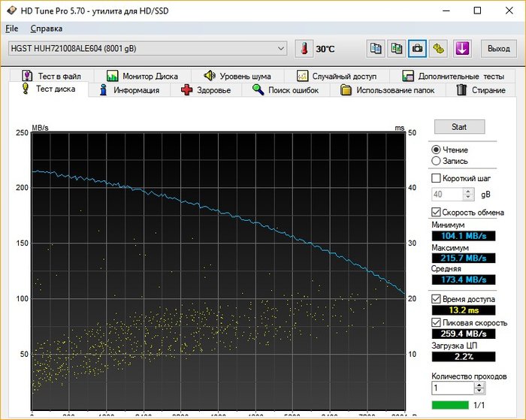The image size is (526, 420).
Task: Click the Количество проходов input field
Action: (453, 388)
